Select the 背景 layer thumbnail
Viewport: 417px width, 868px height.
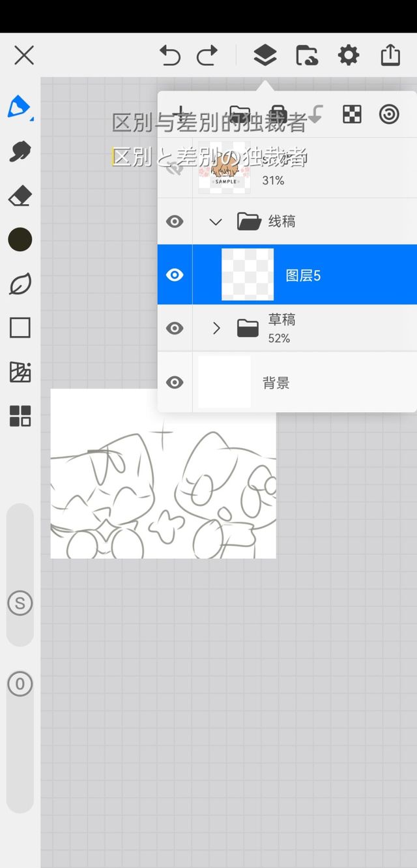pos(224,383)
